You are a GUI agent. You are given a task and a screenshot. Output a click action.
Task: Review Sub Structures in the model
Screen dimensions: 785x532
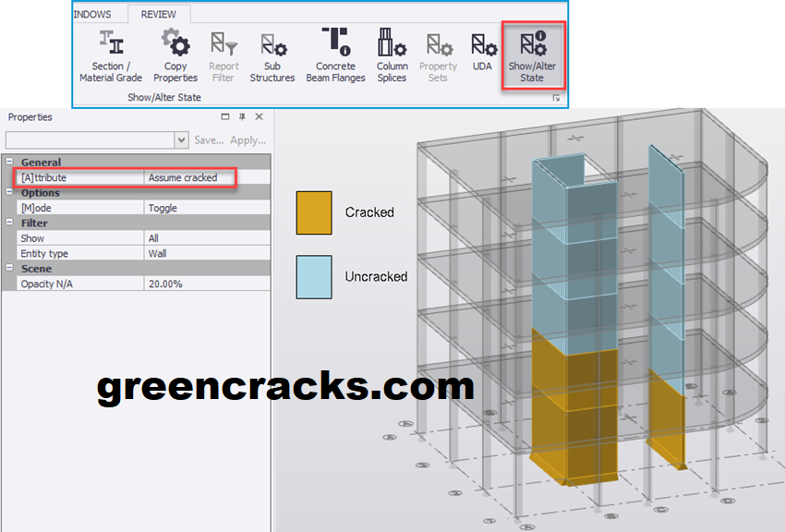tap(272, 55)
